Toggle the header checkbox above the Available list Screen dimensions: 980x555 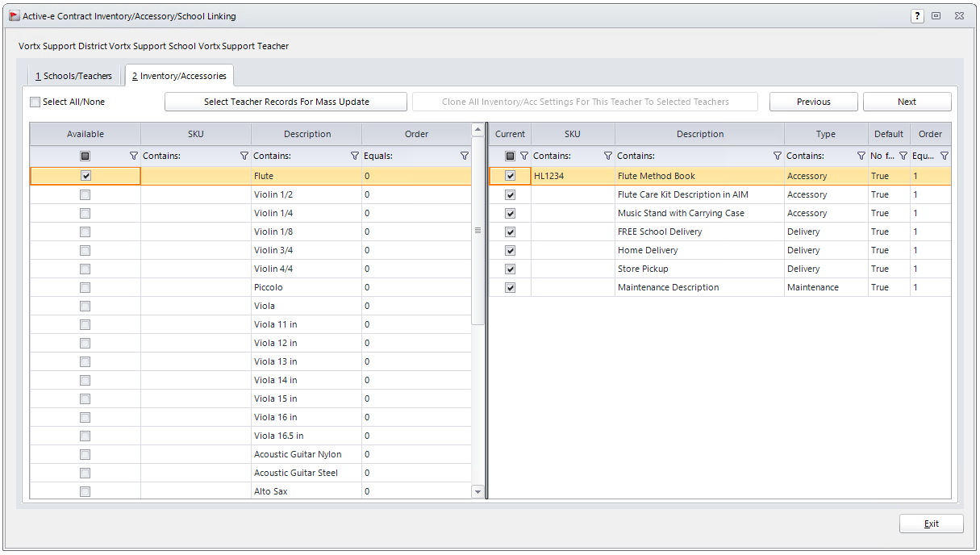tap(85, 155)
